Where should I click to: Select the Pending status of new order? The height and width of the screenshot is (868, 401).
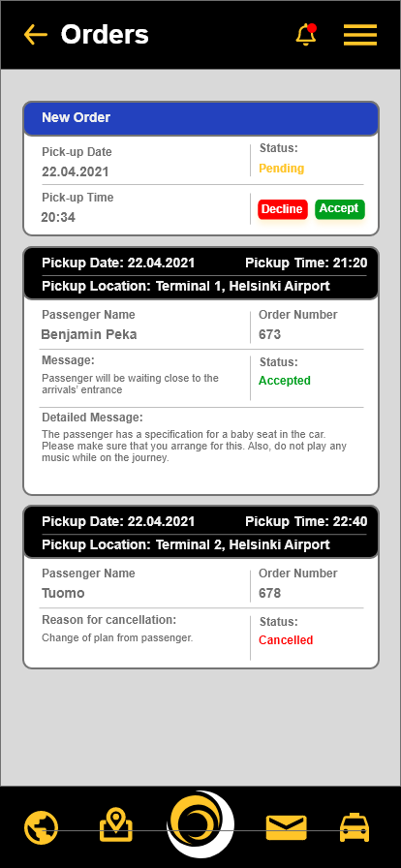coord(281,169)
